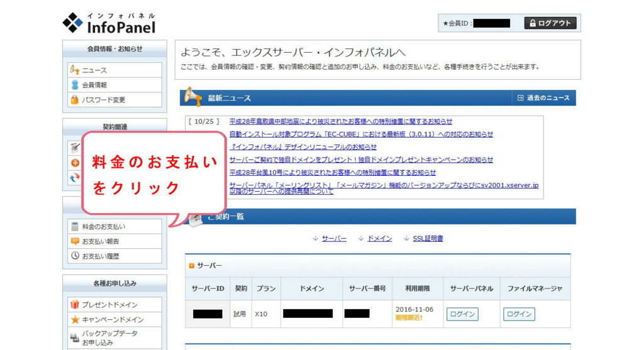The image size is (644, 350).
Task: Click the InfoPanel logo
Action: (109, 23)
